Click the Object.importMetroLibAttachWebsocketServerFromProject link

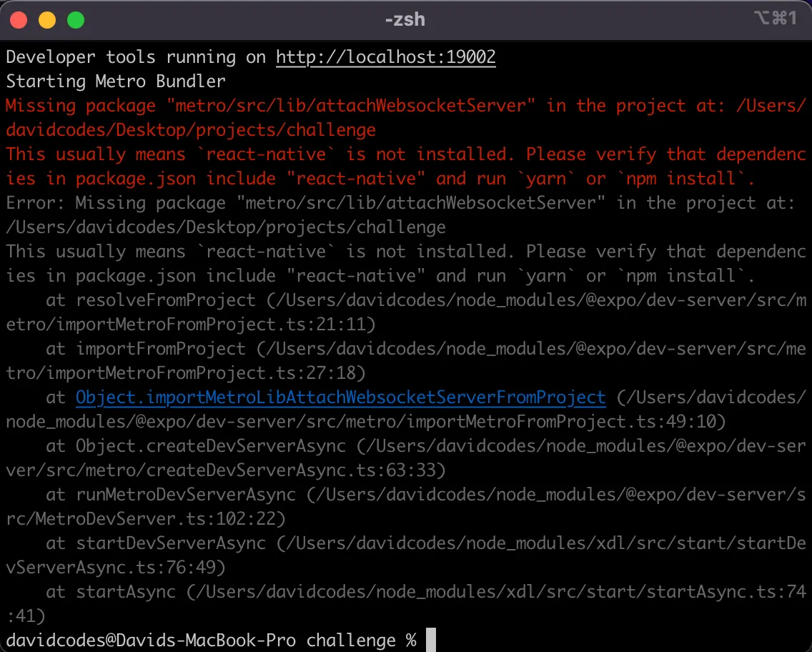(x=340, y=397)
